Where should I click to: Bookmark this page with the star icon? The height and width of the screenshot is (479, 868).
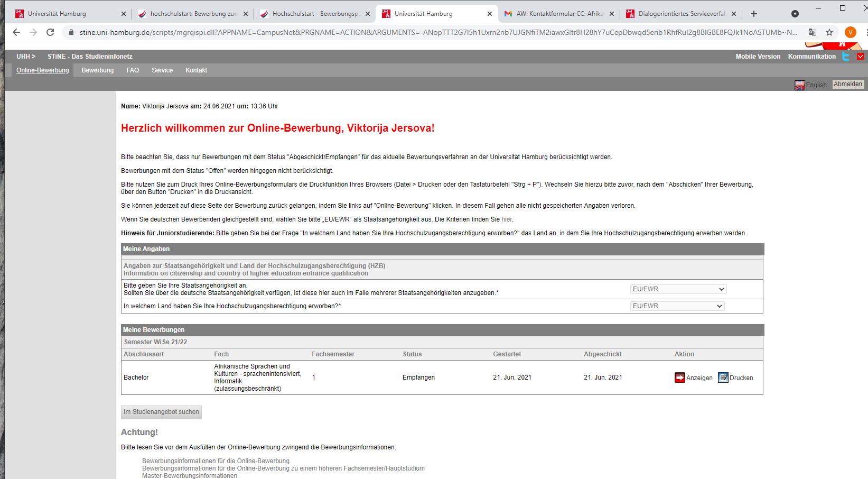(829, 32)
